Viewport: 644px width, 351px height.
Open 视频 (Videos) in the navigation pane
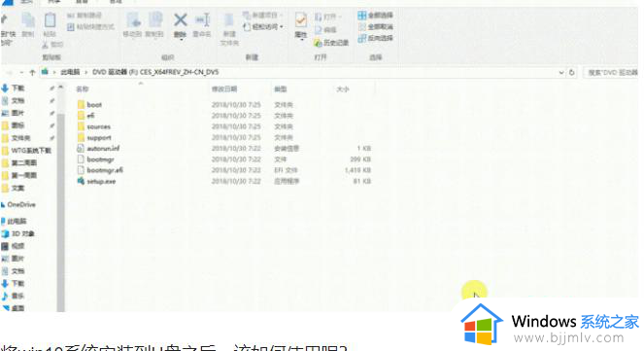point(14,246)
